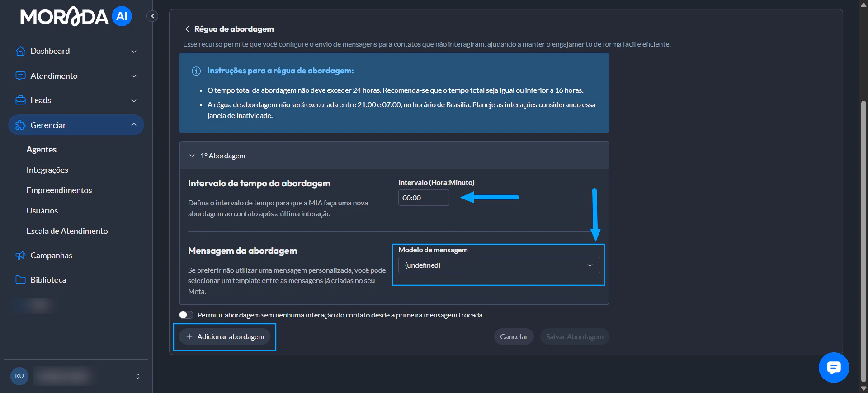The image size is (868, 393).
Task: Click the Biblioteca folder icon
Action: pyautogui.click(x=20, y=280)
